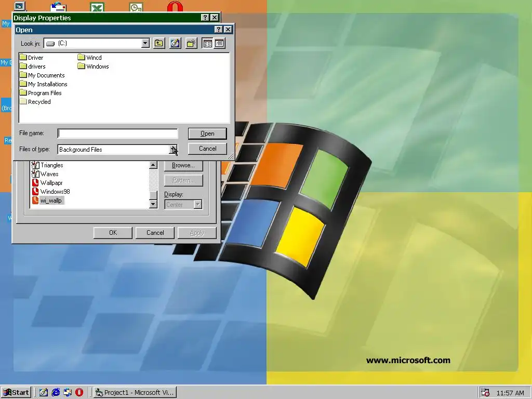Select the Wincd folder

coord(89,57)
